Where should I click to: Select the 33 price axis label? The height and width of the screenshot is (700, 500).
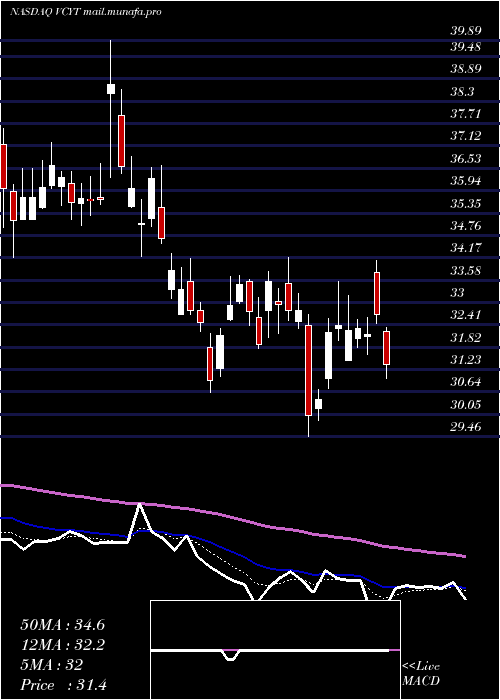click(458, 293)
